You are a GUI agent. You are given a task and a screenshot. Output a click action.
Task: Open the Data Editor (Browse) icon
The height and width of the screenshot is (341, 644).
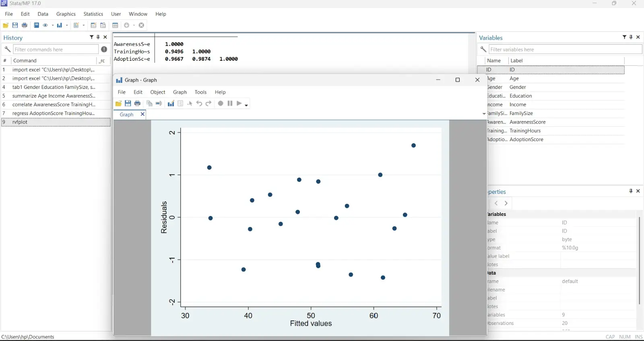(x=103, y=25)
